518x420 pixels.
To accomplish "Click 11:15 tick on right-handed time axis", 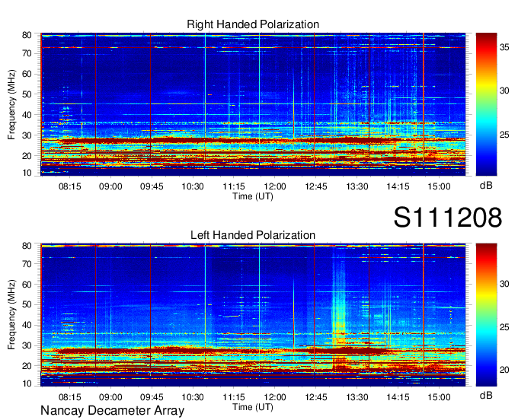I will tap(234, 186).
